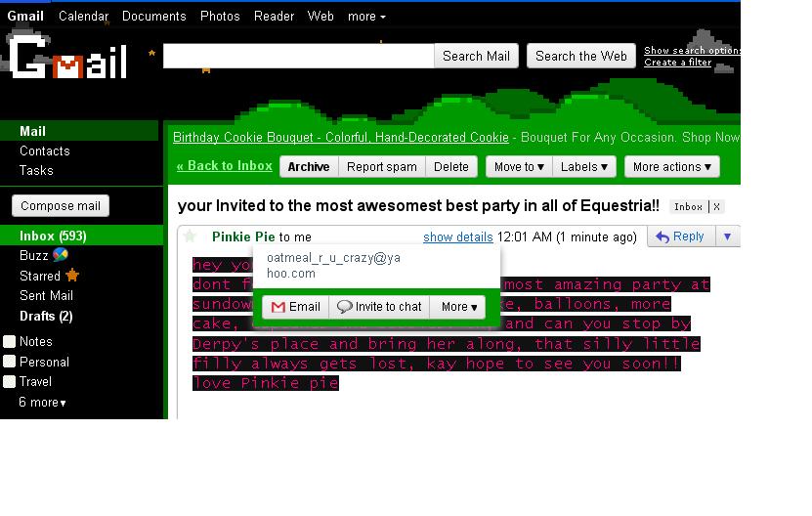Click the chat bubble icon on Invite to chat
This screenshot has height=516, width=812.
click(344, 307)
